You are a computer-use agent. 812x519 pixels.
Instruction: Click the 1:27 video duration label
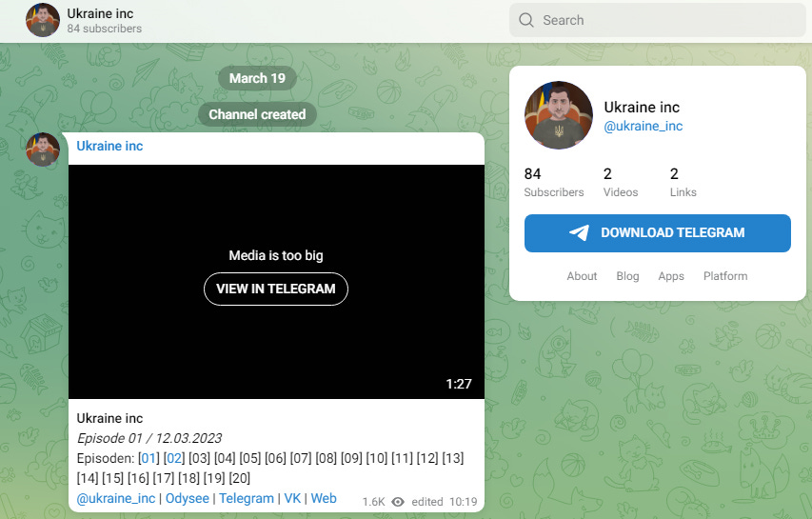[x=458, y=384]
